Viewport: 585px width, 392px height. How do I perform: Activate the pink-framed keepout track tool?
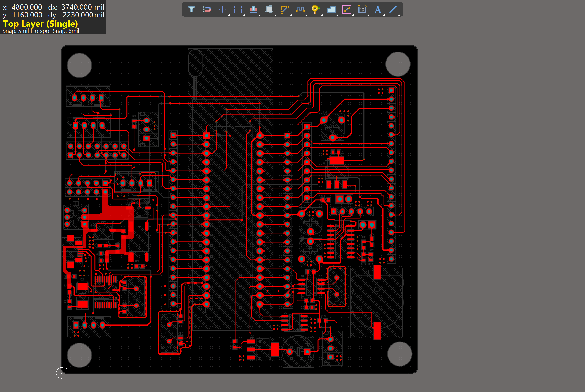(x=347, y=9)
